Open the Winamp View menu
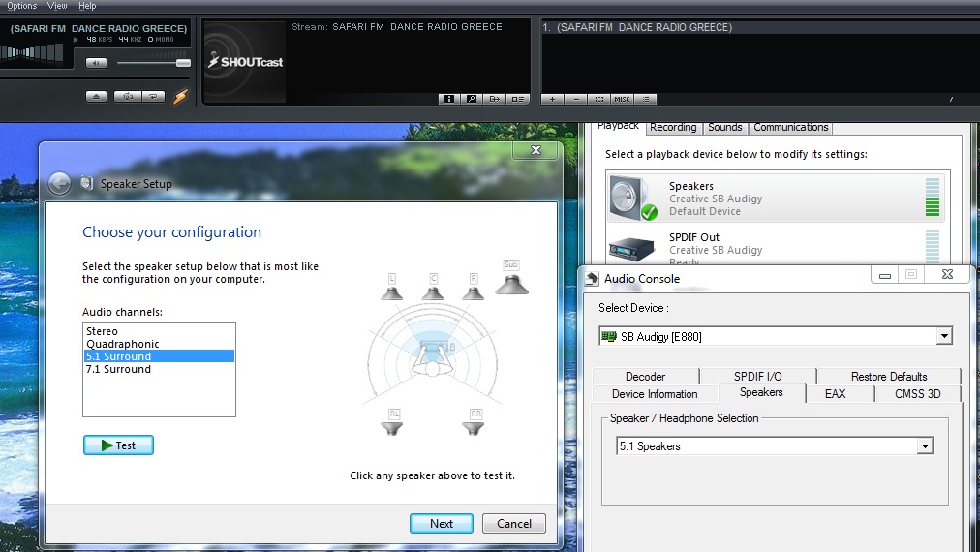980x552 pixels. click(57, 6)
